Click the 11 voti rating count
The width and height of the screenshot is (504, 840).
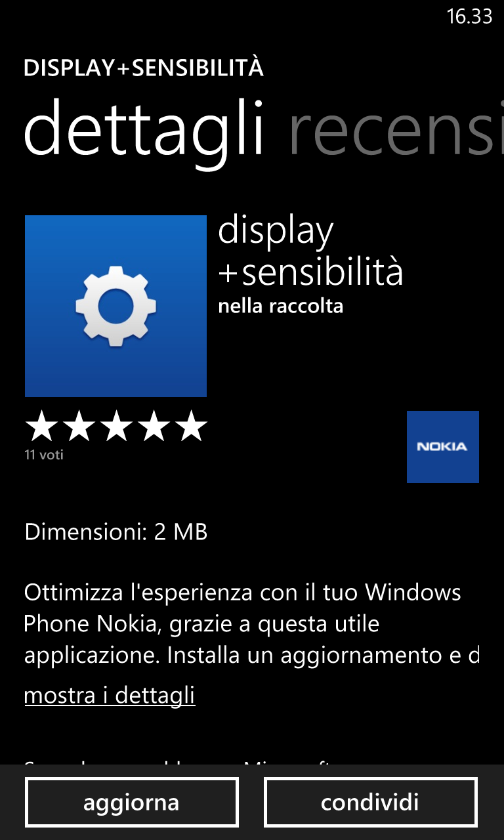[44, 454]
